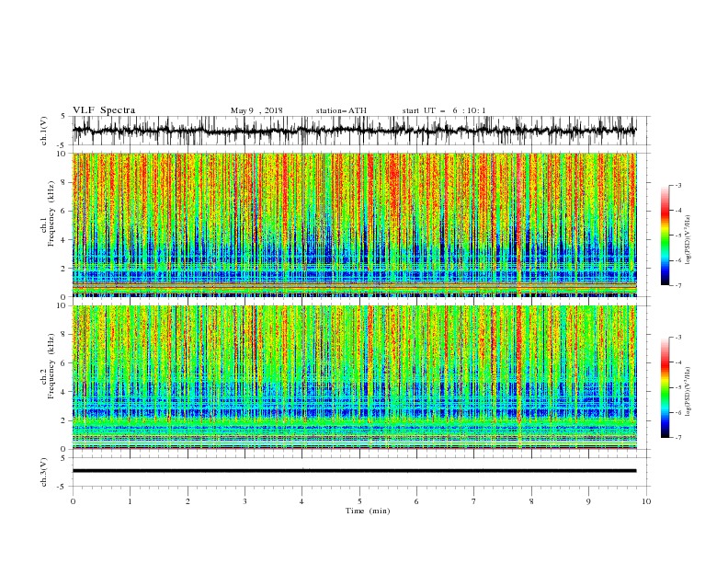Image resolution: width=728 pixels, height=563 pixels.
Task: Click the "2" tick on the time axis
Action: [x=188, y=501]
